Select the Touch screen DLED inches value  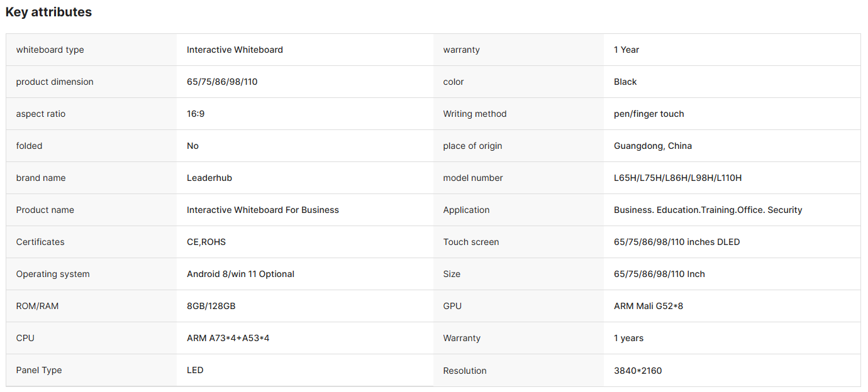(677, 242)
